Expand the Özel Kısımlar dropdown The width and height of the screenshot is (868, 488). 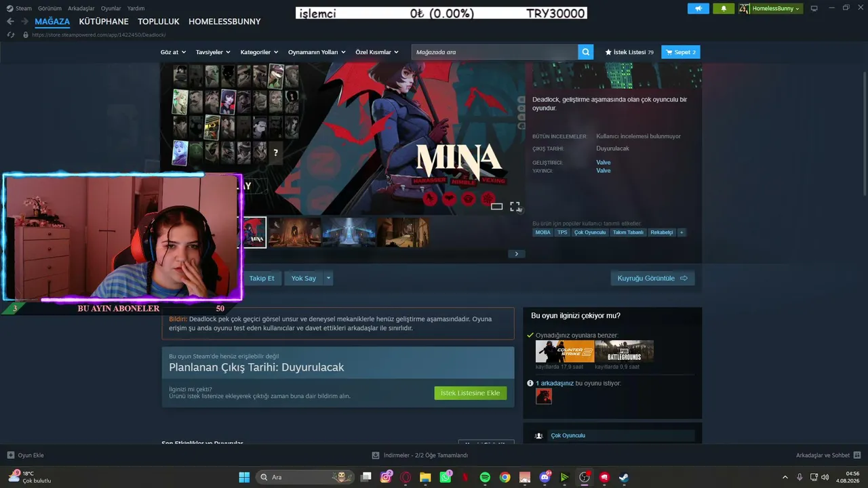[x=377, y=52]
